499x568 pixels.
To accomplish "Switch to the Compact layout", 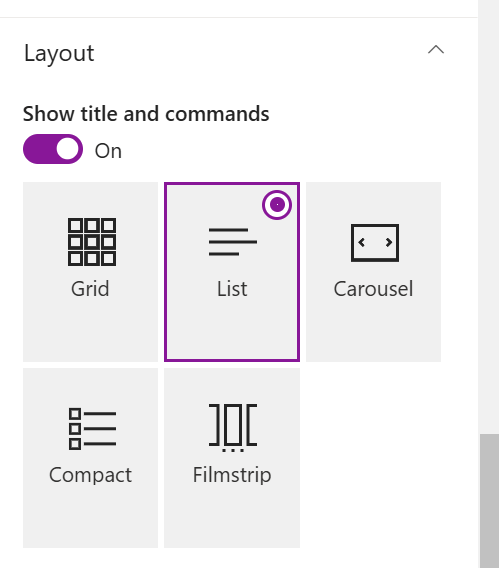I will pos(91,458).
